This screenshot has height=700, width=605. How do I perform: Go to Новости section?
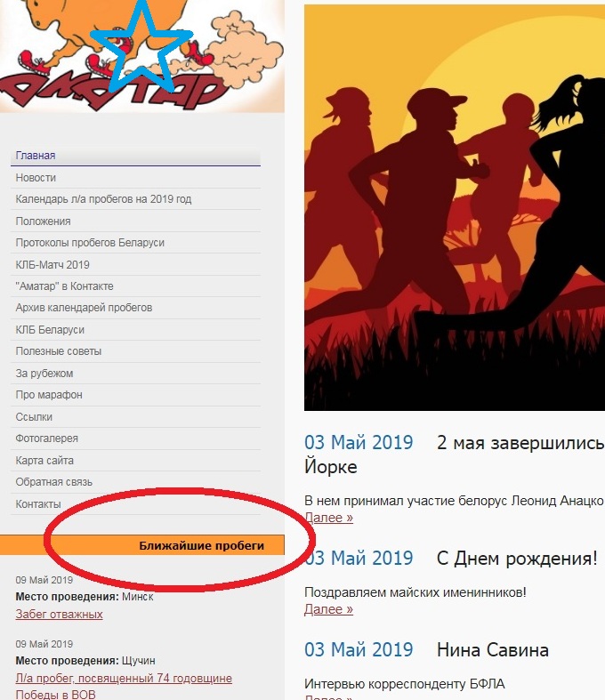tap(36, 178)
